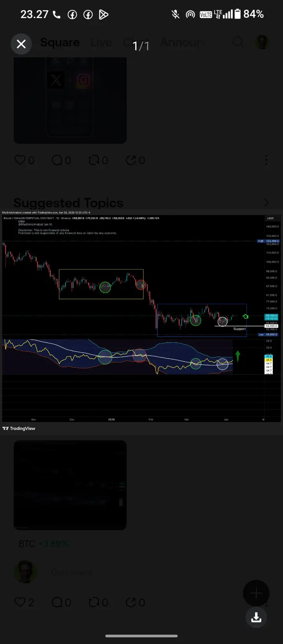Screen dimensions: 283x644
Task: Open the Announcement tab
Action: [182, 42]
